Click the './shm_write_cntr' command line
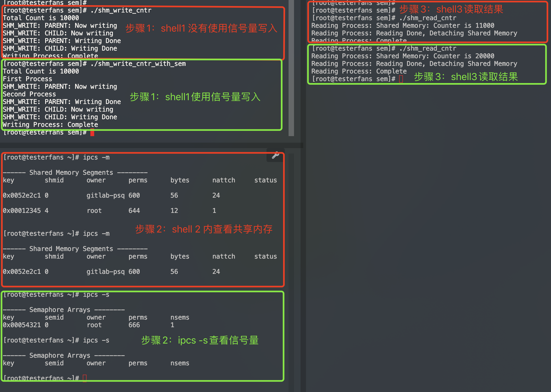The width and height of the screenshot is (551, 392). click(77, 10)
